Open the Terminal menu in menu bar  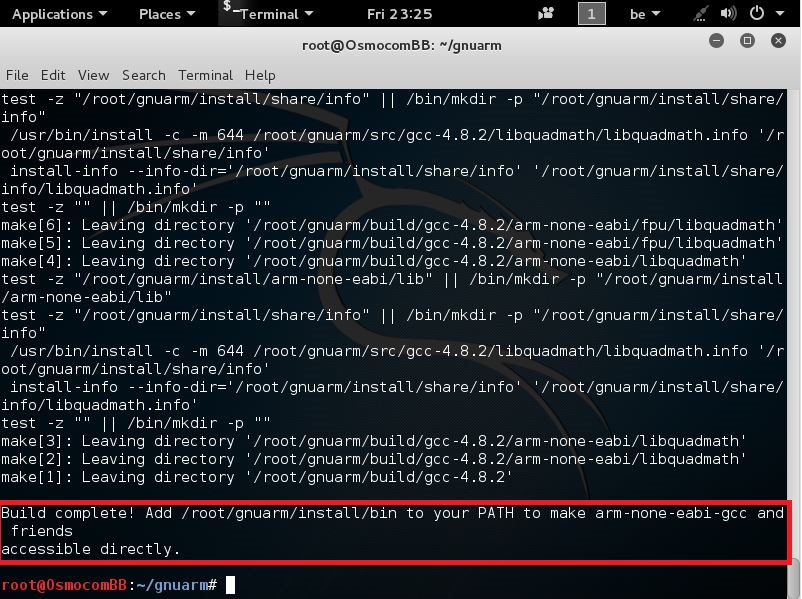pos(205,75)
